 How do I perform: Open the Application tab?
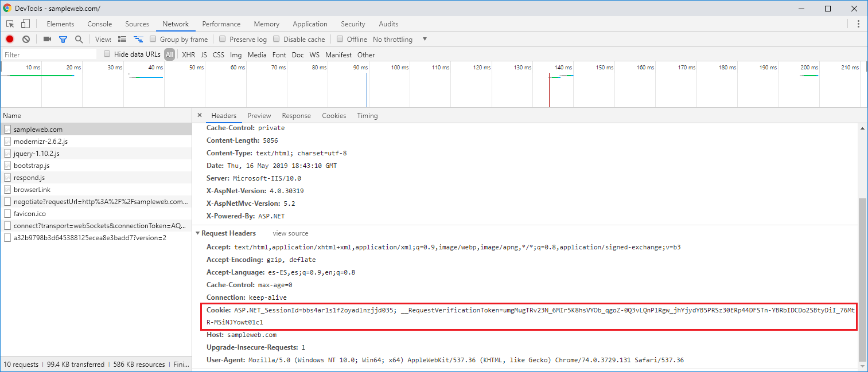click(x=310, y=24)
